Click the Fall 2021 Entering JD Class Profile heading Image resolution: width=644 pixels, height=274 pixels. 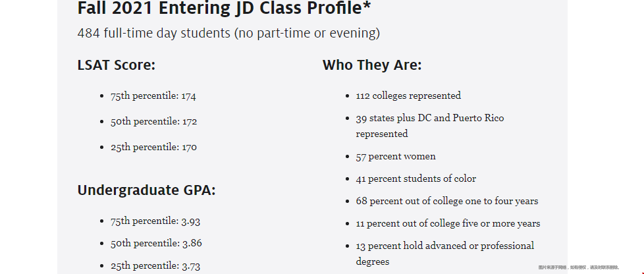[224, 8]
